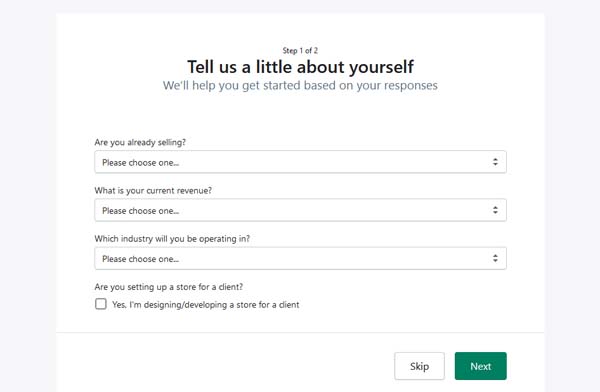Select 'Please choose one...' text under industry question
This screenshot has width=600, height=392.
(x=140, y=259)
